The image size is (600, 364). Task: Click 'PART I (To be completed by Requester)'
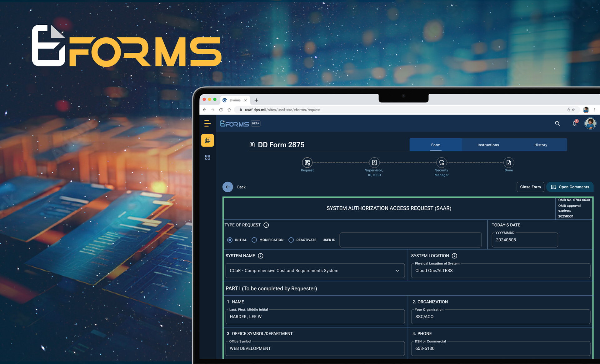pyautogui.click(x=271, y=288)
